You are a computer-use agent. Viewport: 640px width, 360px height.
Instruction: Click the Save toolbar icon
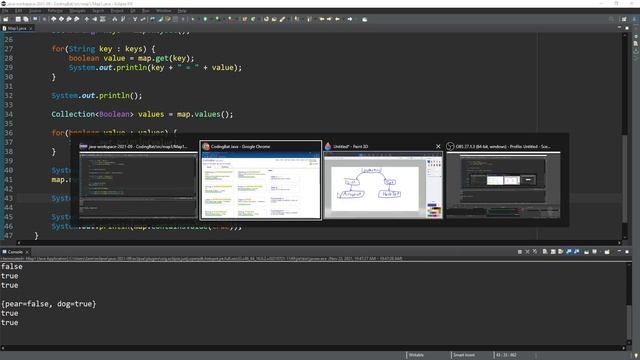pos(18,19)
